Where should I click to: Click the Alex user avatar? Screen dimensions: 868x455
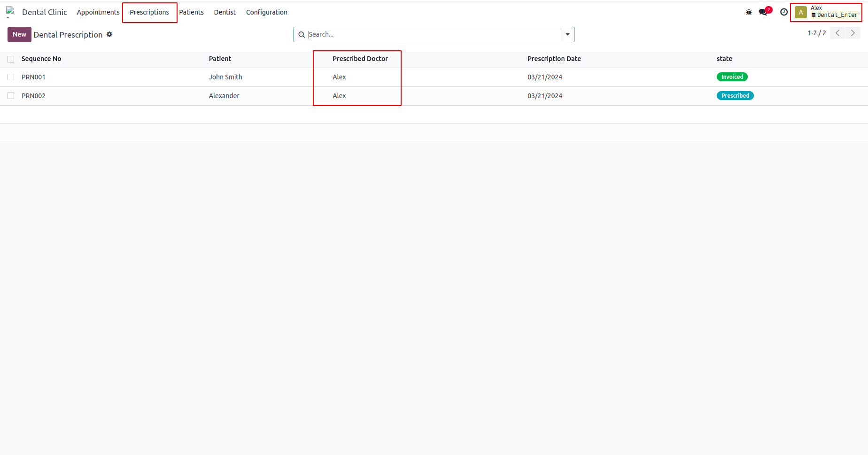(800, 12)
